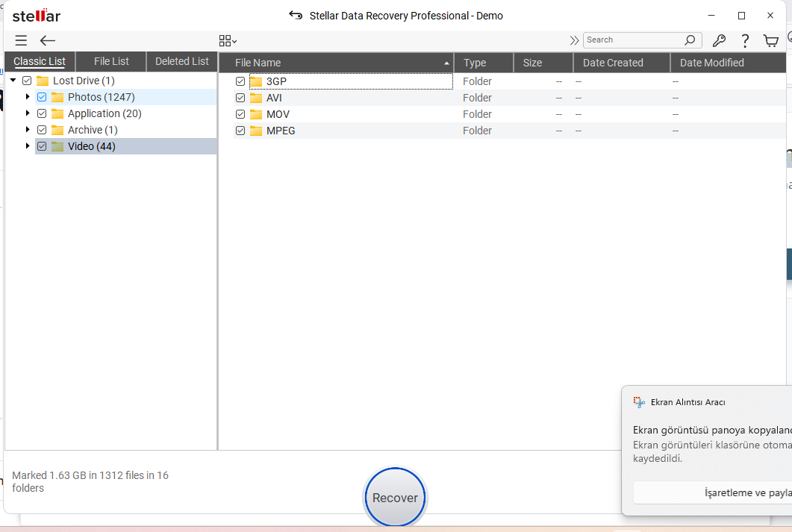Screen dimensions: 792x532
Task: Expand the Archive tree node
Action: [x=28, y=129]
